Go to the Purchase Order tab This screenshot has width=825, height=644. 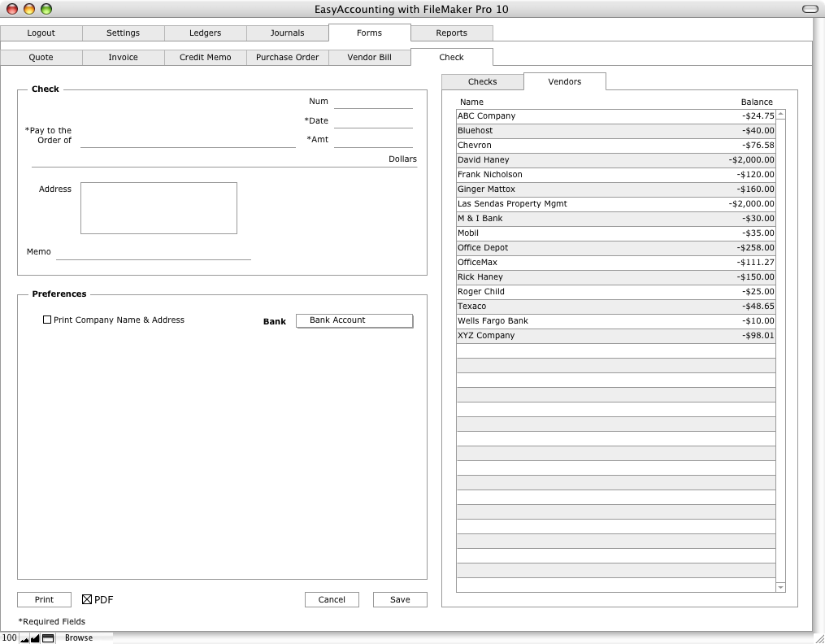tap(287, 58)
